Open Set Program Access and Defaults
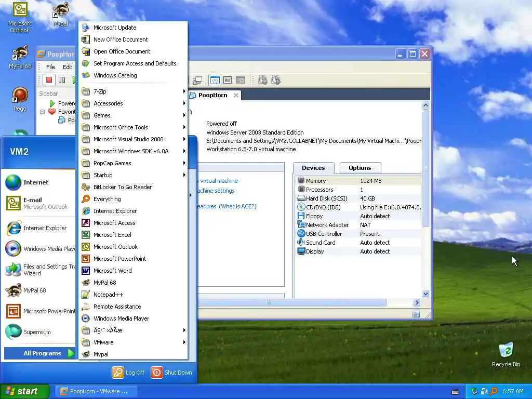Screen dimensions: 532x399 (x=133, y=63)
